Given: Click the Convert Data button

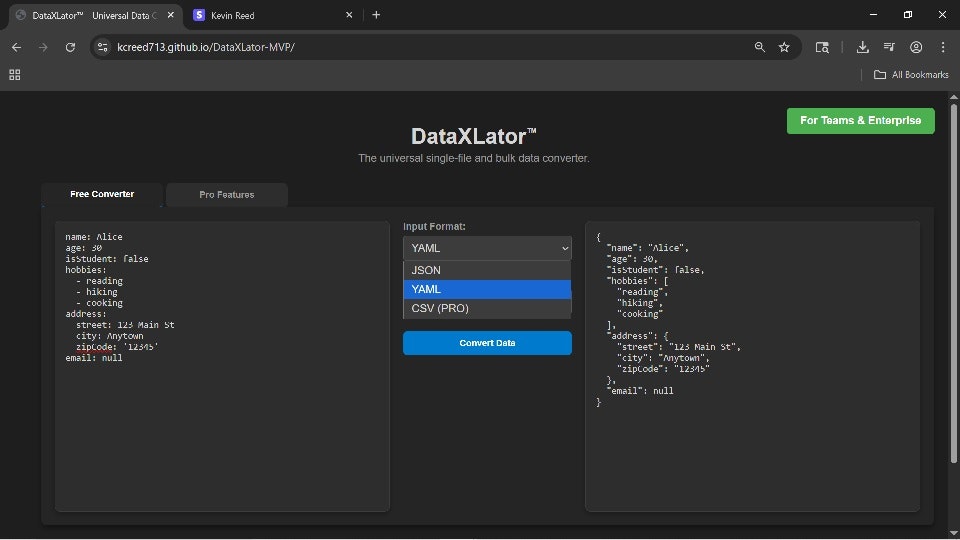Looking at the screenshot, I should coord(487,343).
